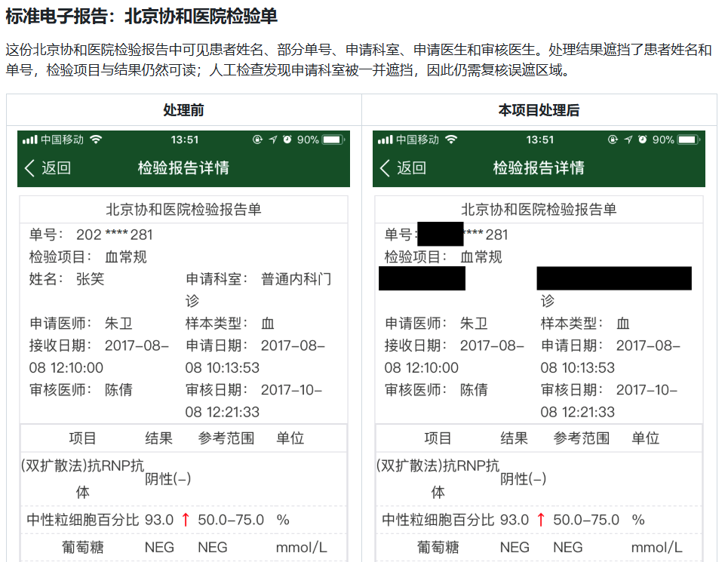Click the black redaction box over the 单号 digits
The image size is (728, 562).
point(441,234)
